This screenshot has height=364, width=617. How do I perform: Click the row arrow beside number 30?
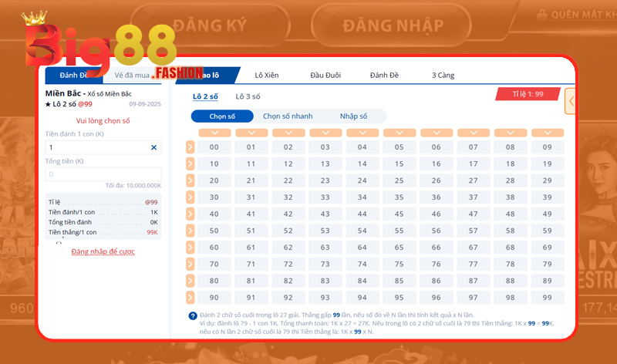point(190,197)
